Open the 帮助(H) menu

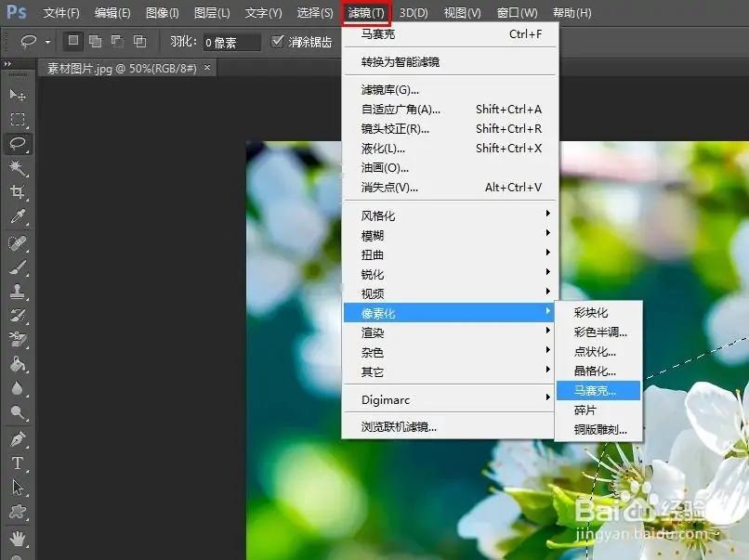(x=572, y=13)
